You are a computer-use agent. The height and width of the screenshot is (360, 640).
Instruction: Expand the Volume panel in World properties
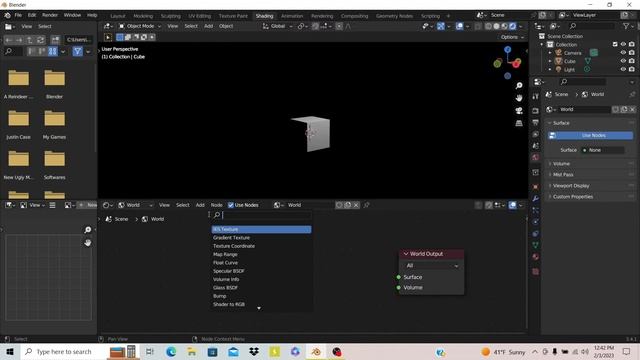click(x=561, y=164)
